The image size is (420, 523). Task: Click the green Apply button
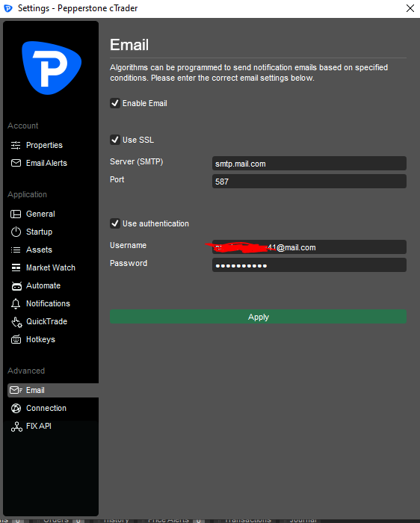click(x=259, y=317)
